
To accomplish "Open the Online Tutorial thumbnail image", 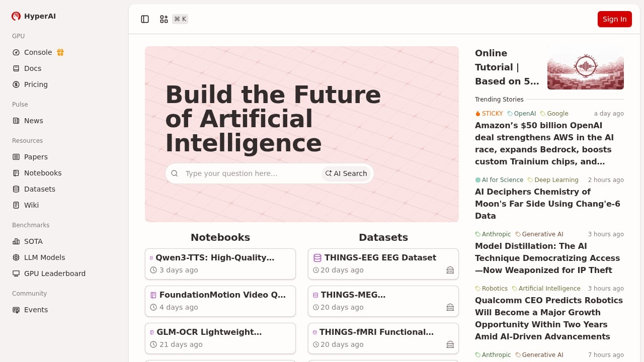I will click(x=585, y=68).
